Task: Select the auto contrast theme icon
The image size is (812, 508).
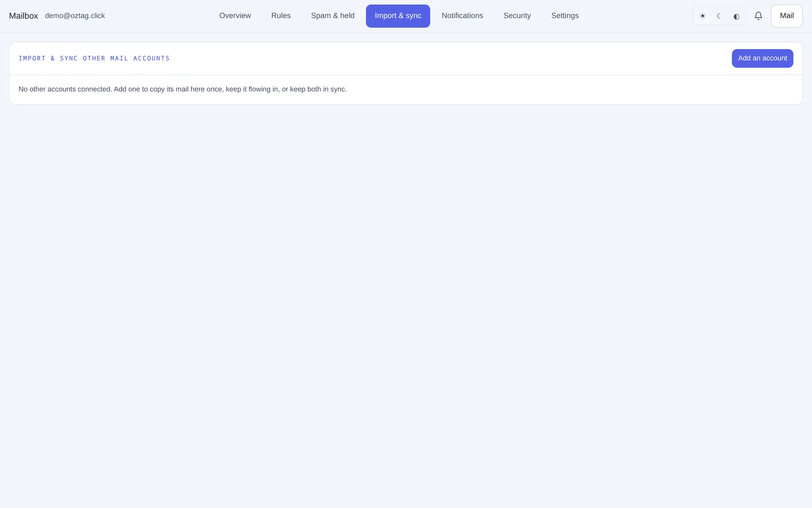Action: pyautogui.click(x=736, y=16)
